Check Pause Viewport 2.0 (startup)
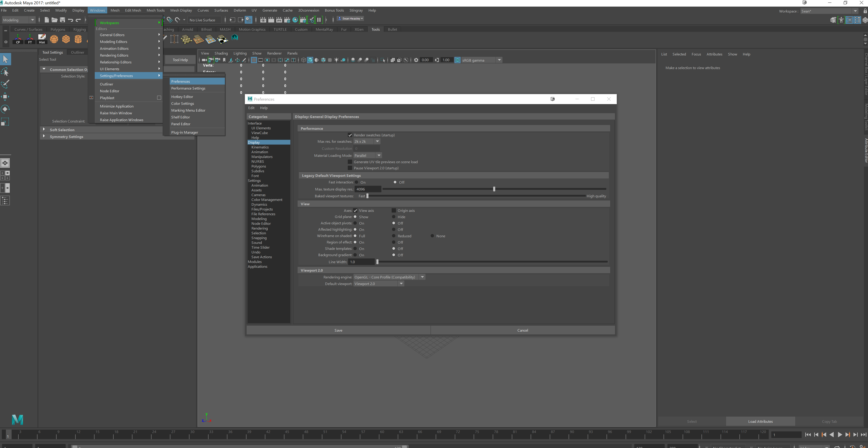Viewport: 868px width, 448px height. 350,168
